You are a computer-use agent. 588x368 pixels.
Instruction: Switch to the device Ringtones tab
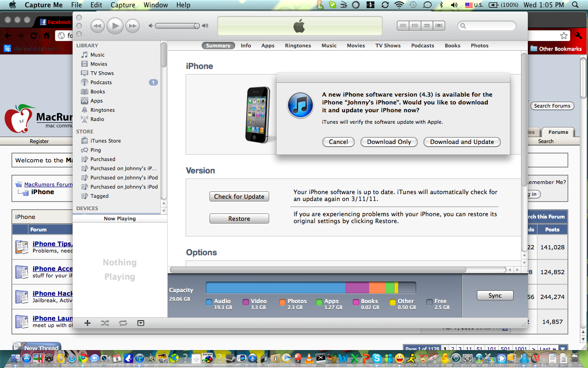point(298,46)
